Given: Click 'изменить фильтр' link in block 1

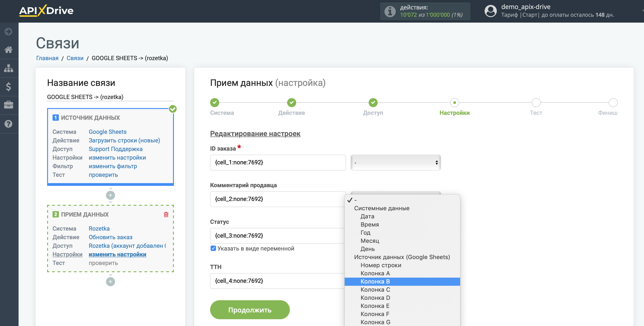Looking at the screenshot, I should tap(113, 166).
